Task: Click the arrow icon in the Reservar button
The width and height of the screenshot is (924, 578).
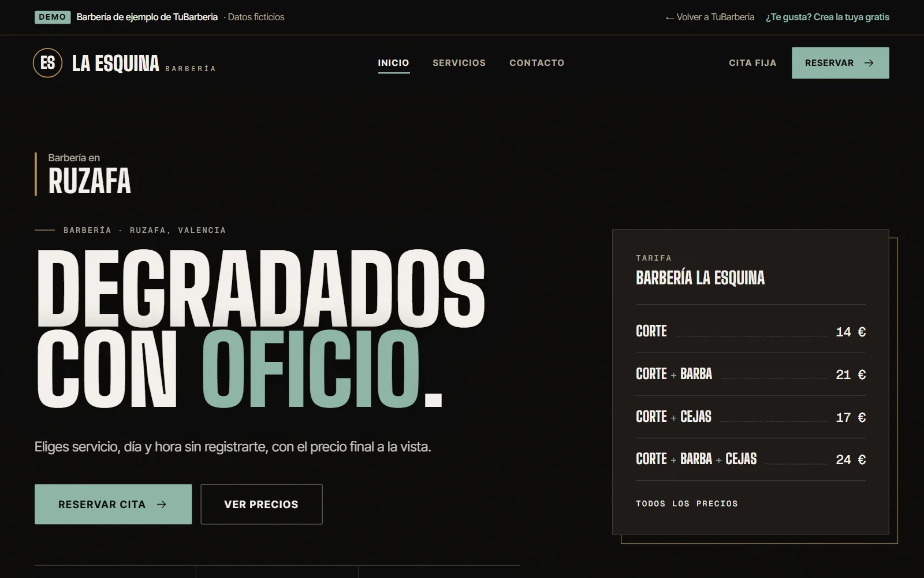Action: coord(869,63)
